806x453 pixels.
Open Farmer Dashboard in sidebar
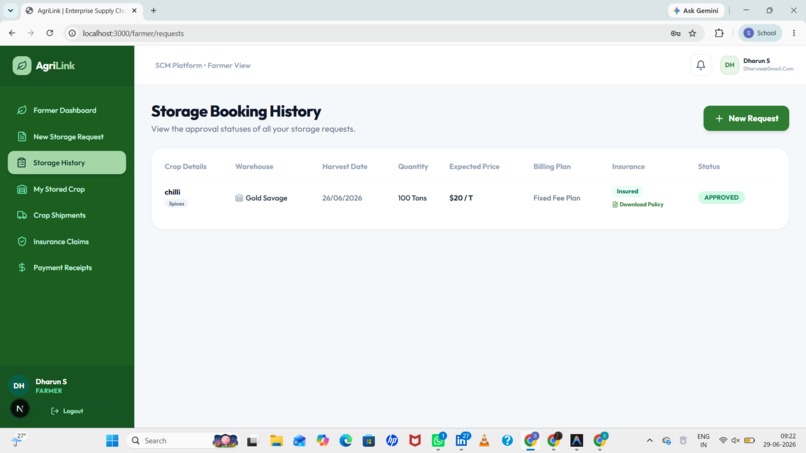[x=67, y=110]
